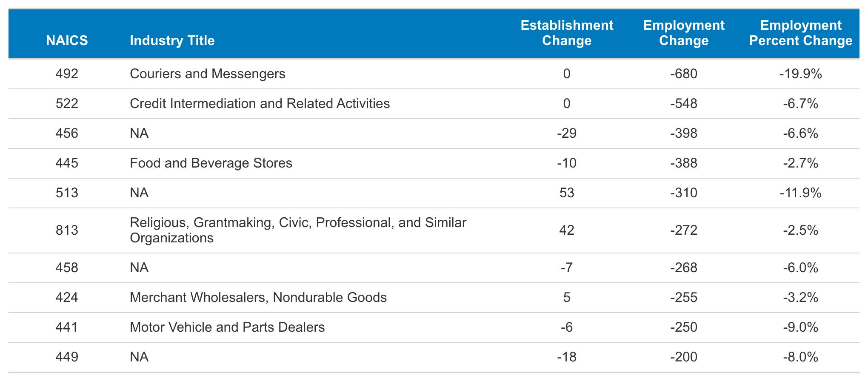Click the Establishment Change column header

[567, 33]
